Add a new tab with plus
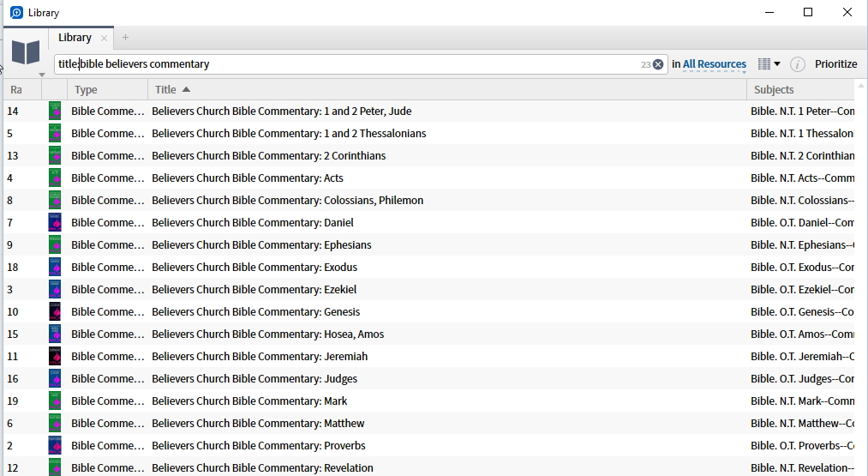The width and height of the screenshot is (868, 476). coord(125,38)
